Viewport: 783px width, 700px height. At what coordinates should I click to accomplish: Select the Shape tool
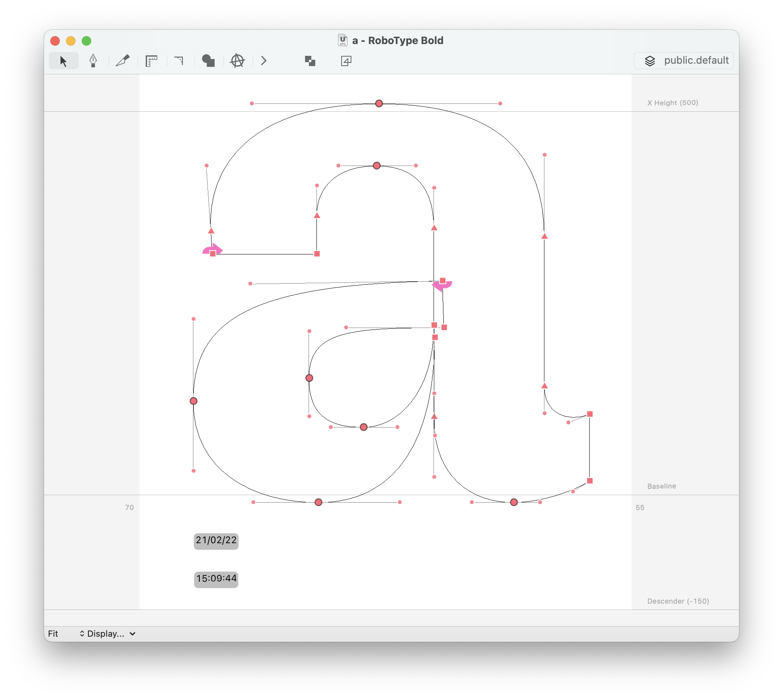[208, 61]
